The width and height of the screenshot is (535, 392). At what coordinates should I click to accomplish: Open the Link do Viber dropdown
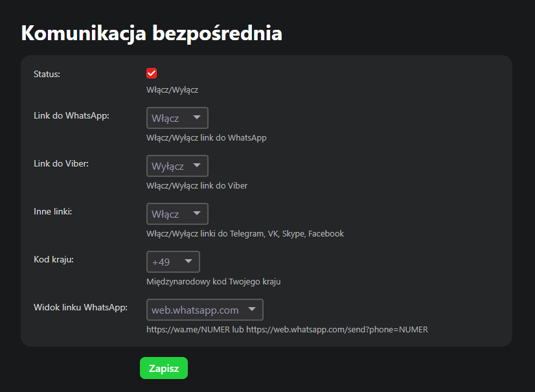click(177, 166)
